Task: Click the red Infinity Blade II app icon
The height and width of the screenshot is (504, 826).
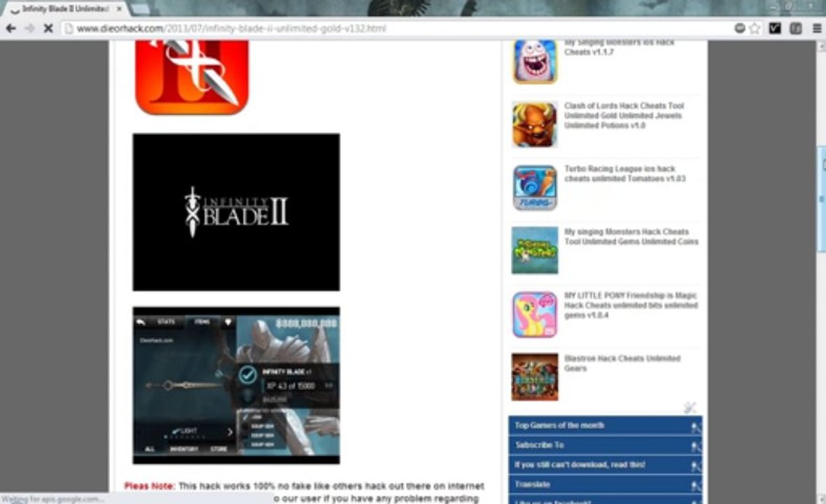Action: (192, 78)
